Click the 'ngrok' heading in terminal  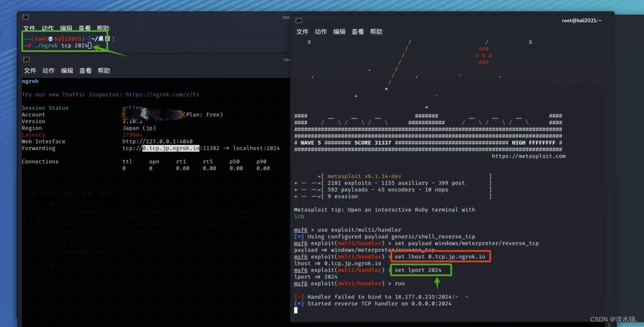click(x=30, y=81)
